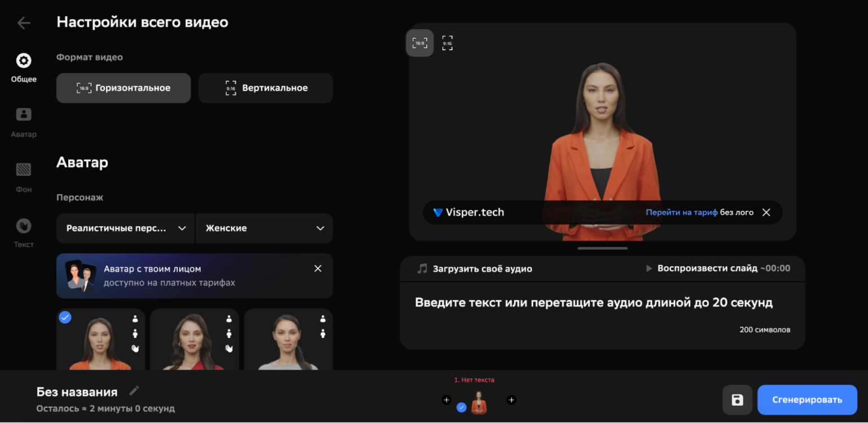The height and width of the screenshot is (423, 868).
Task: Pick the avatar with the ponytail in grey
Action: 289,340
